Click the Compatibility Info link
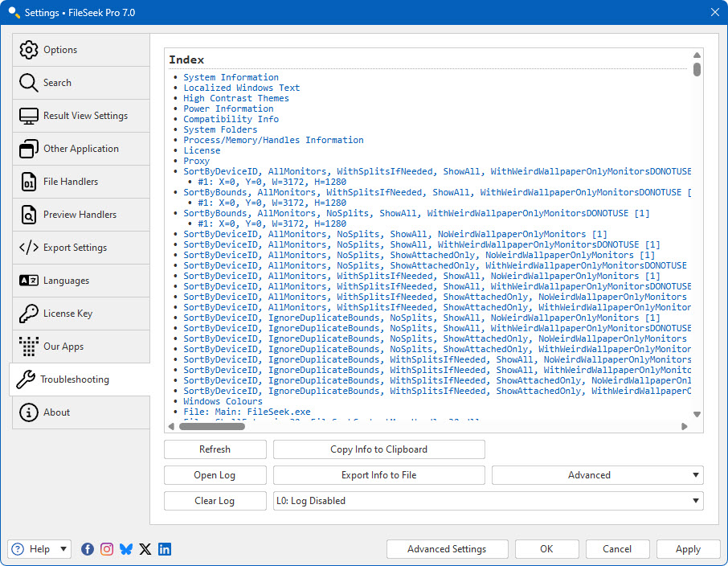Viewport: 728px width, 566px height. pyautogui.click(x=231, y=120)
